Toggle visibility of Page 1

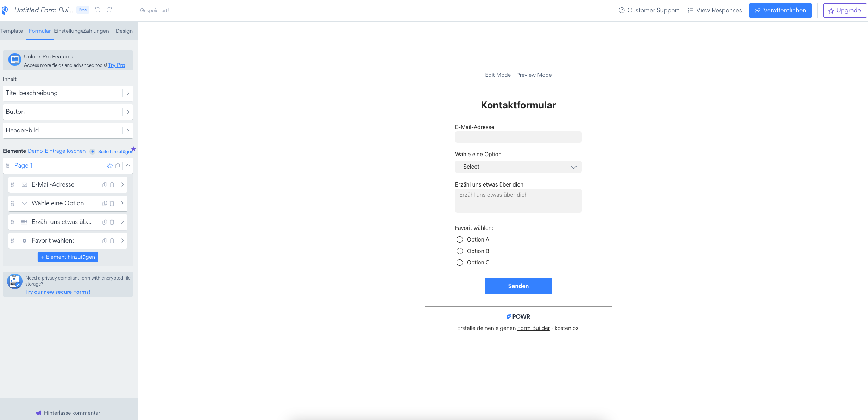click(110, 165)
